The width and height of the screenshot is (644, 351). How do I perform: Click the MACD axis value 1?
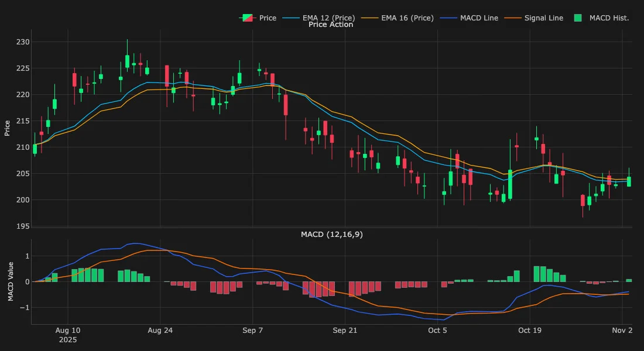tap(28, 256)
